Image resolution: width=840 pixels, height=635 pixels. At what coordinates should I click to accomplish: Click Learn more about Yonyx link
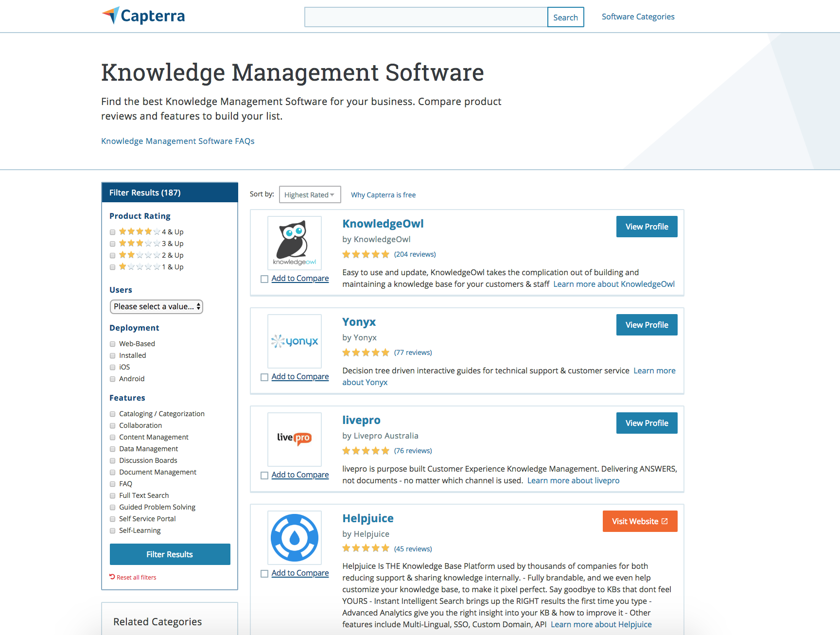coord(654,370)
